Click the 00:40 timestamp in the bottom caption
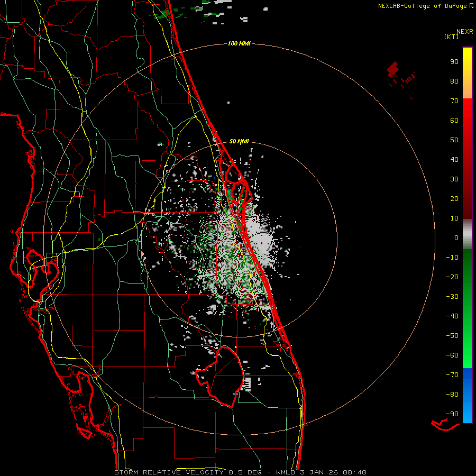 tap(354, 472)
